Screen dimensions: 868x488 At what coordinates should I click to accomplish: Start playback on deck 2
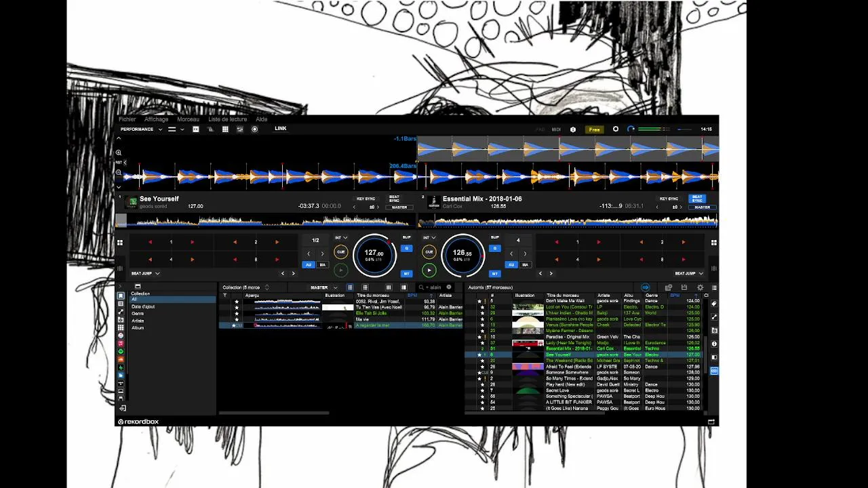[x=429, y=270]
